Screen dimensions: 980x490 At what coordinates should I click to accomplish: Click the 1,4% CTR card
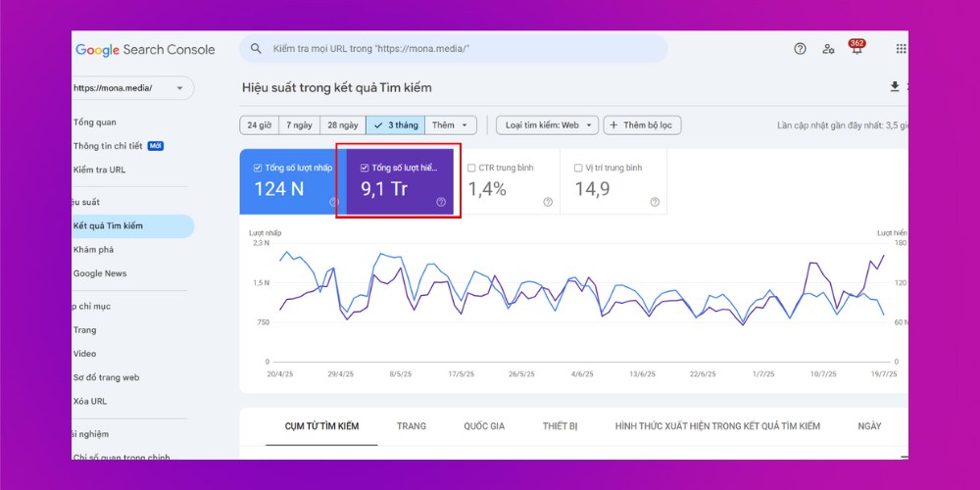pyautogui.click(x=507, y=182)
